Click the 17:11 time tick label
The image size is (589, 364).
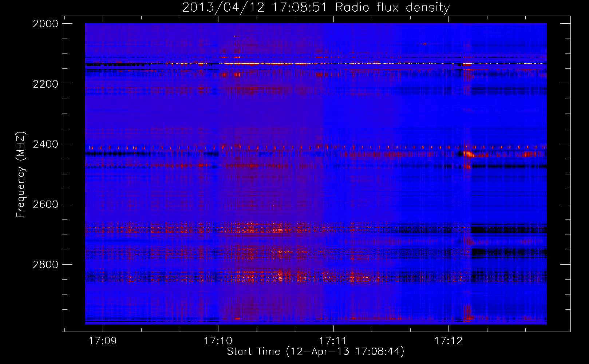(x=333, y=341)
